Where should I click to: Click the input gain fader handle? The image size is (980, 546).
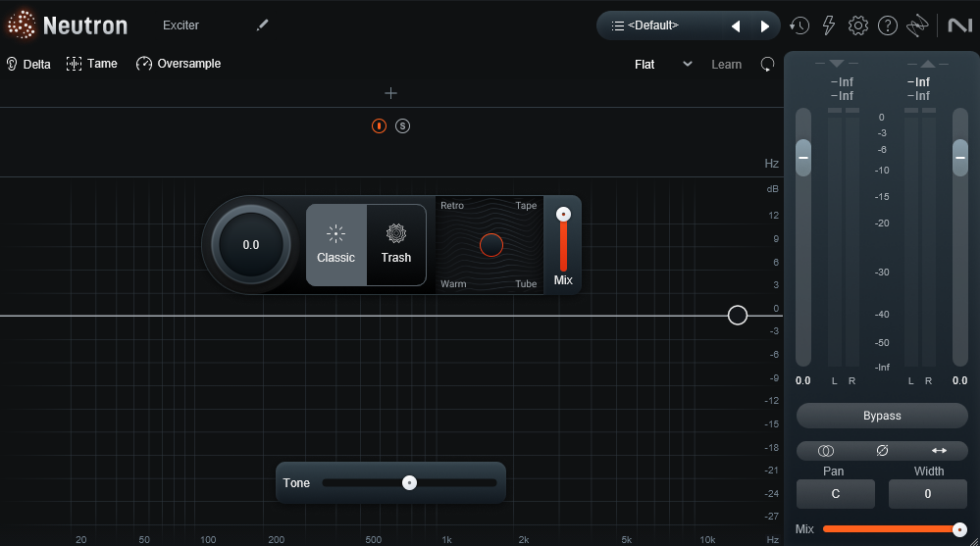click(803, 158)
